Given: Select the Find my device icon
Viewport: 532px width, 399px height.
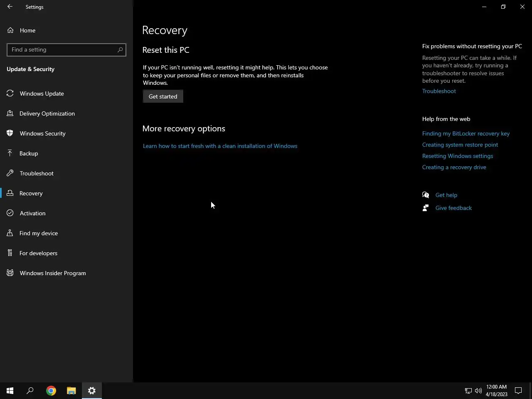Looking at the screenshot, I should coord(10,233).
